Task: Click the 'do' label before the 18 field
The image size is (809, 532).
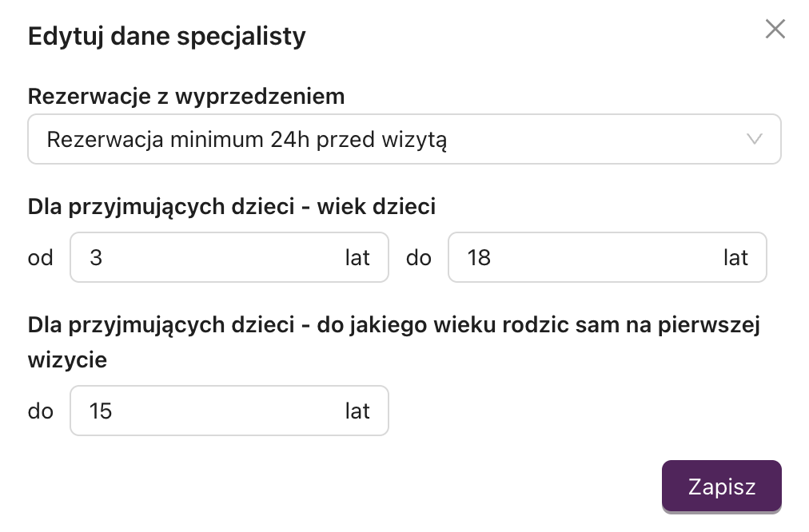Action: (418, 257)
